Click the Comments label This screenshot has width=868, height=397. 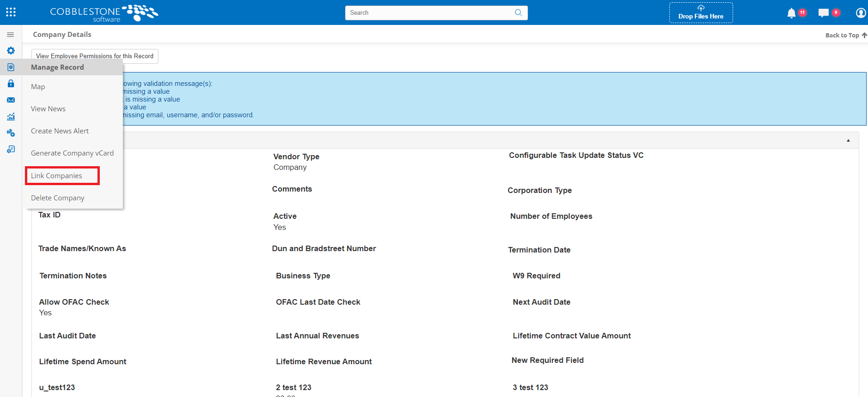(x=292, y=189)
